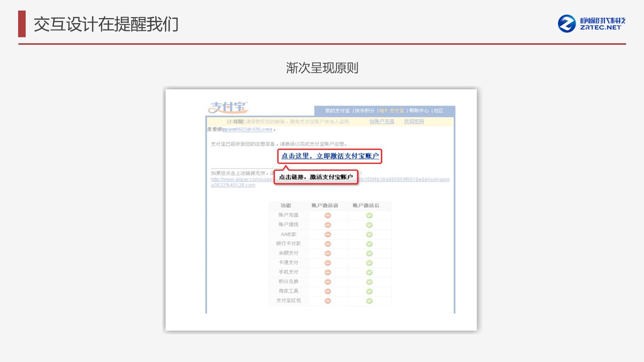Click the Alipay 支付宝 logo
The image size is (644, 362).
(x=228, y=107)
